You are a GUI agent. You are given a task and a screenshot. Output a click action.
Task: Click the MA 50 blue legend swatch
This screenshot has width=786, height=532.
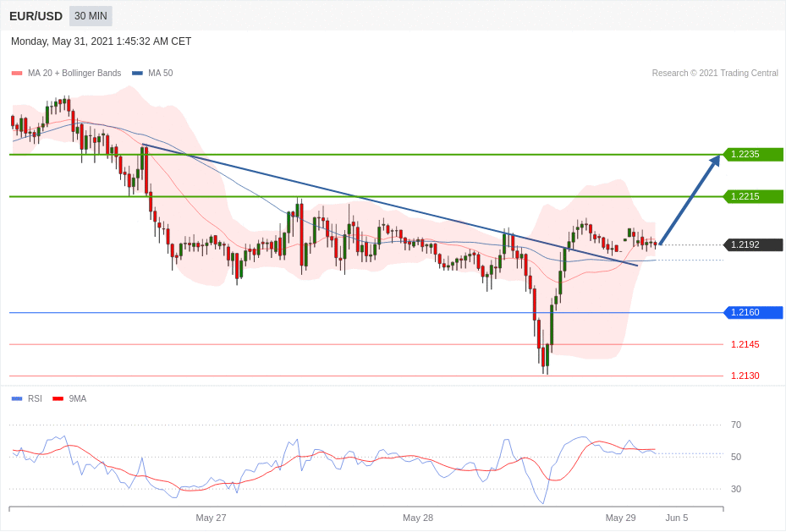pyautogui.click(x=137, y=74)
